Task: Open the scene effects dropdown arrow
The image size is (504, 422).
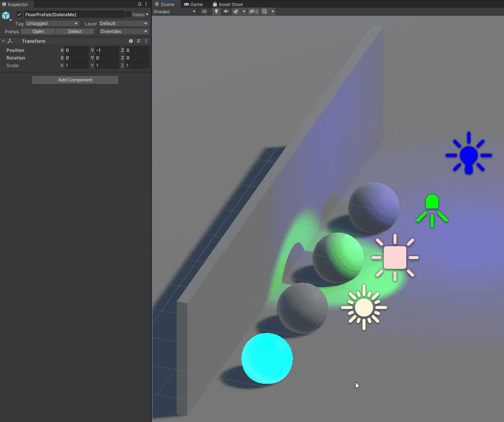Action: click(244, 11)
